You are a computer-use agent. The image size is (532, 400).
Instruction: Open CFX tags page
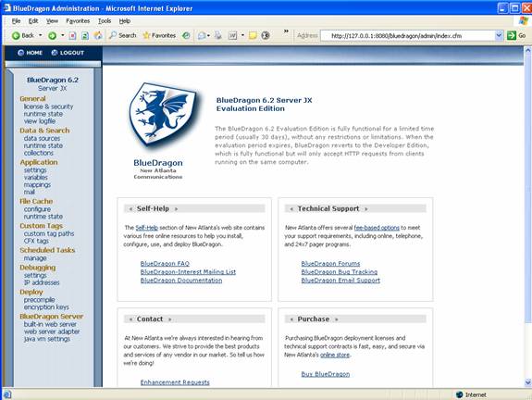click(x=36, y=241)
